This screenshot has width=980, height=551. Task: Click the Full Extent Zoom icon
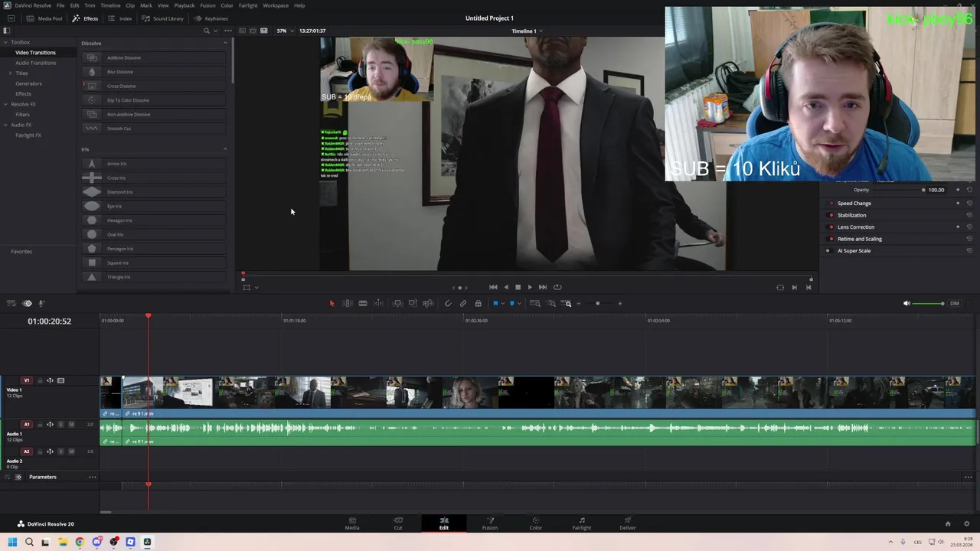(x=535, y=303)
